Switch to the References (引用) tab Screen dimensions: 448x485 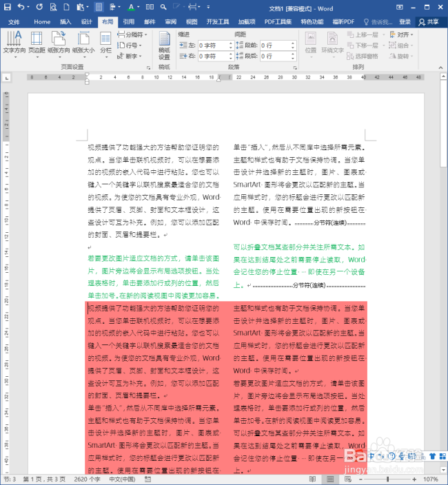129,22
